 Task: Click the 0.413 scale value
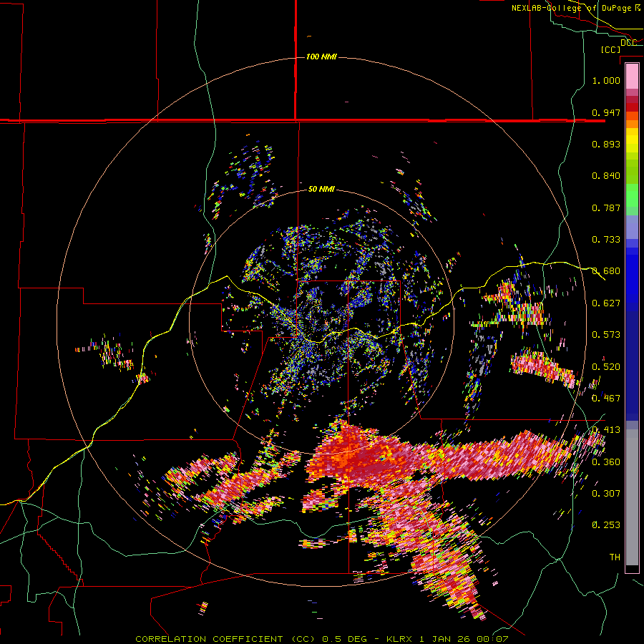[606, 430]
